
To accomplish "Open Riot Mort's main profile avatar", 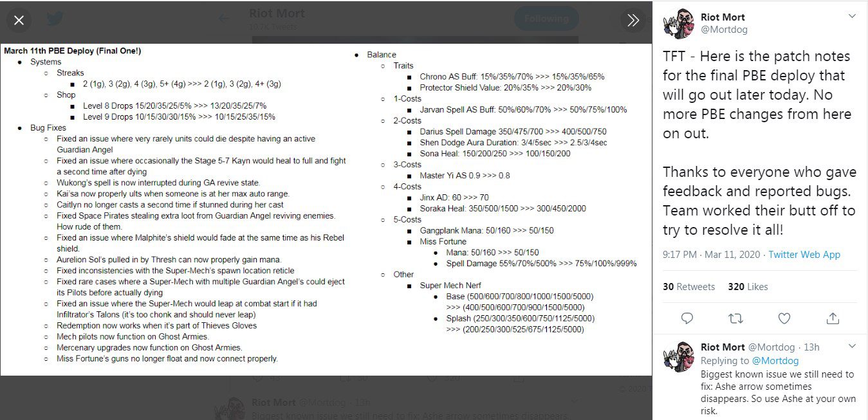I will [x=678, y=24].
